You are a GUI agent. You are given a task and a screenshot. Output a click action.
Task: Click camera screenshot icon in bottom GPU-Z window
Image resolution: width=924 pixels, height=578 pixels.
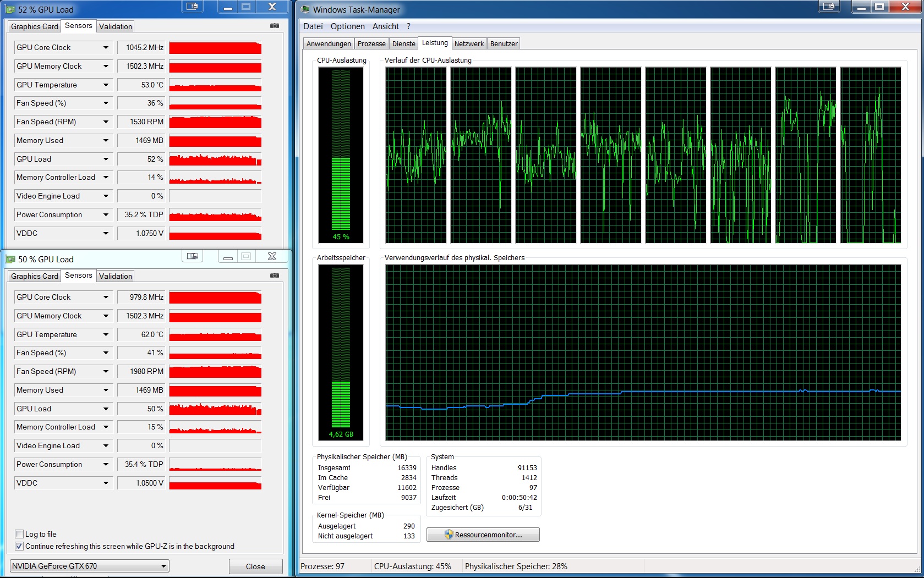[x=275, y=276]
